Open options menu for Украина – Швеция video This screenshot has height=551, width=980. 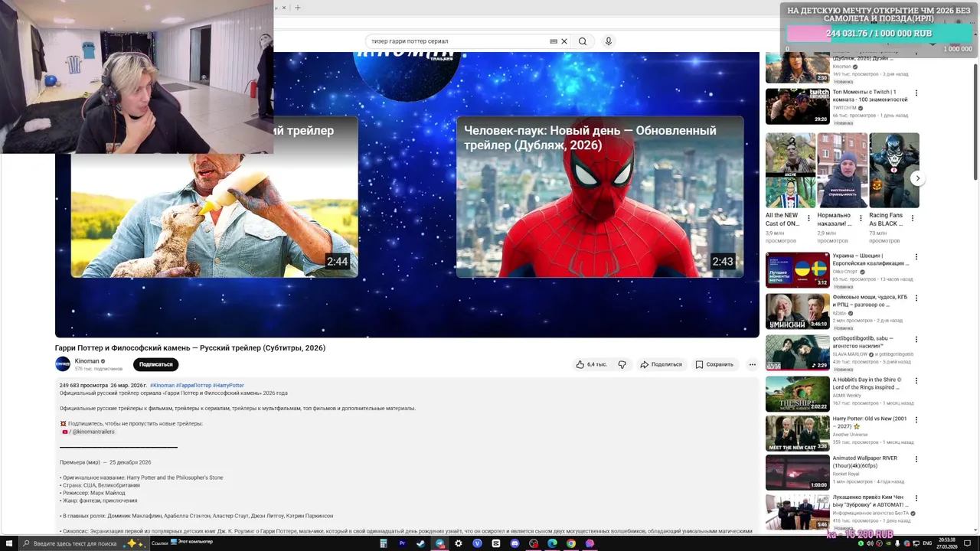click(x=916, y=257)
